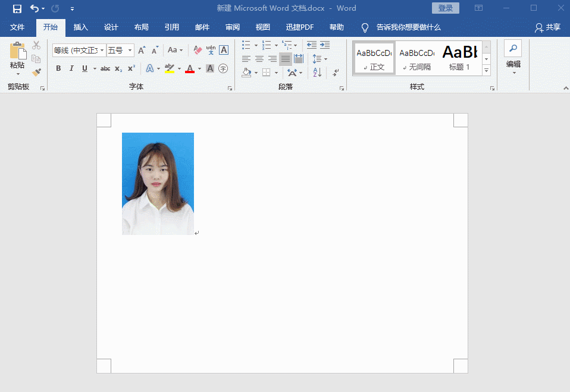
Task: Open the 编辑 editing find menu
Action: 513,58
